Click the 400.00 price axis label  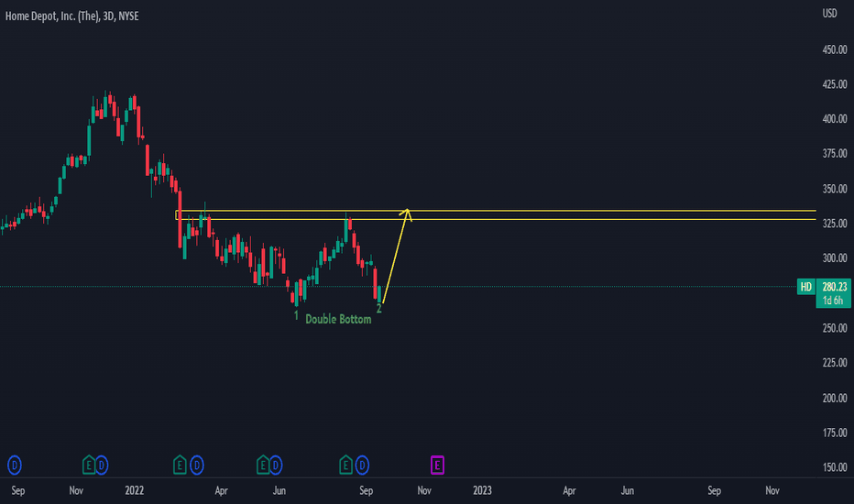(x=835, y=119)
